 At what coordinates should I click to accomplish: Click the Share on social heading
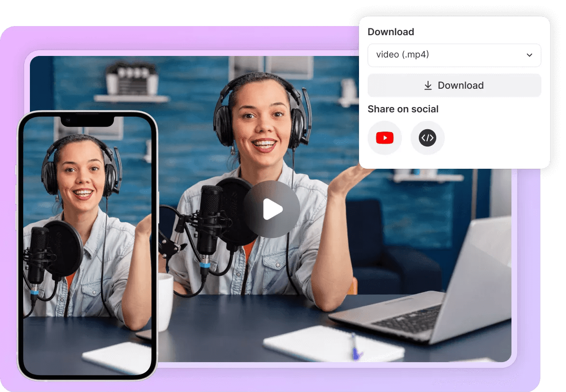point(403,109)
